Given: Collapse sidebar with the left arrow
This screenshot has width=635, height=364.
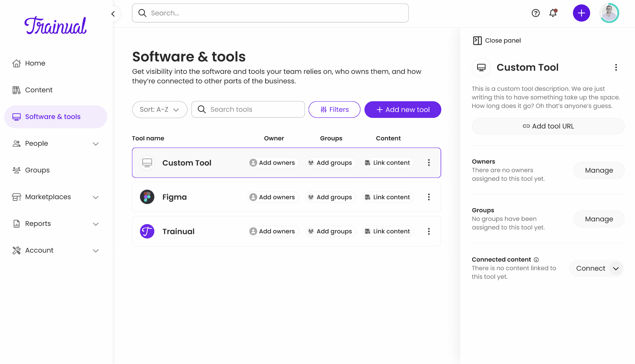Looking at the screenshot, I should (113, 14).
